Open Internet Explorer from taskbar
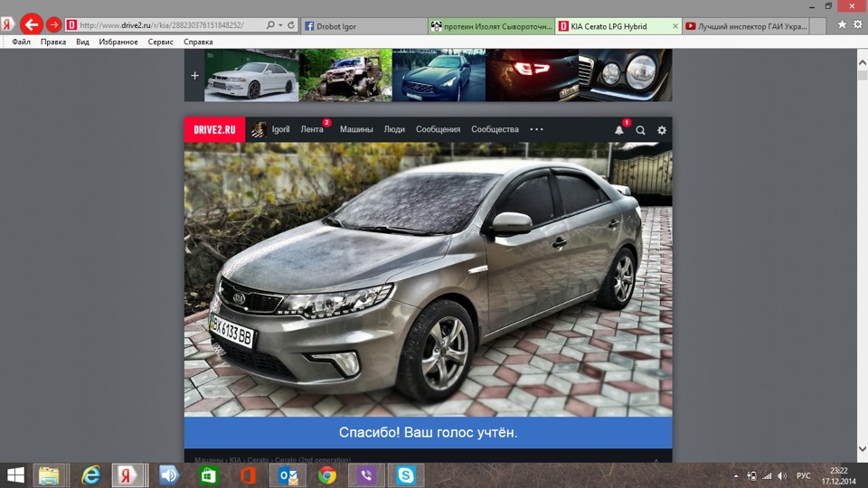This screenshot has width=868, height=488. [90, 475]
